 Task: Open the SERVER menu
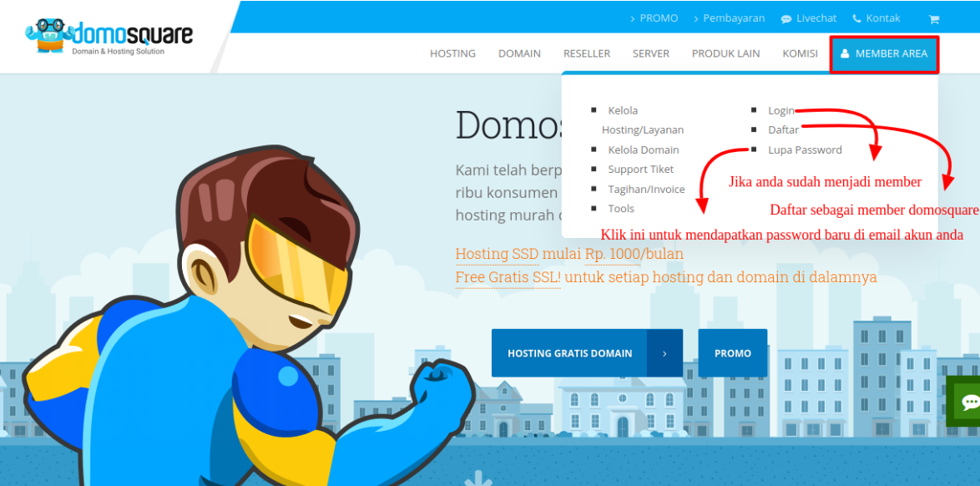tap(650, 53)
